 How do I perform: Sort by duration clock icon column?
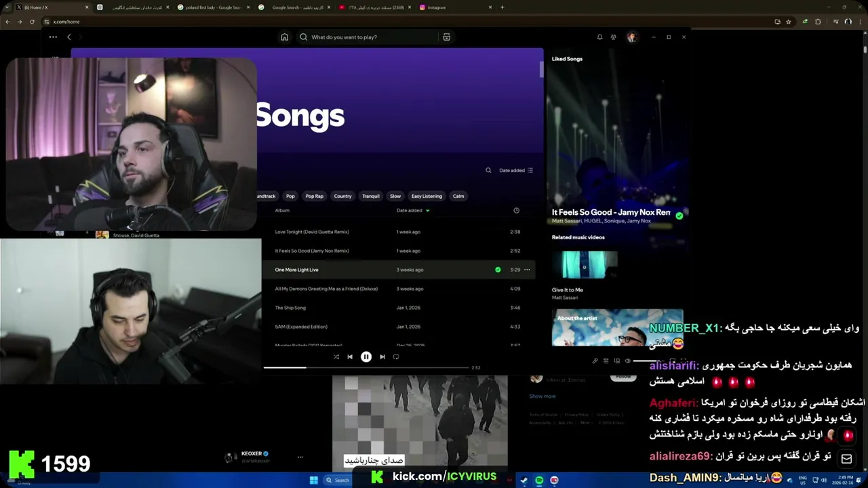516,210
